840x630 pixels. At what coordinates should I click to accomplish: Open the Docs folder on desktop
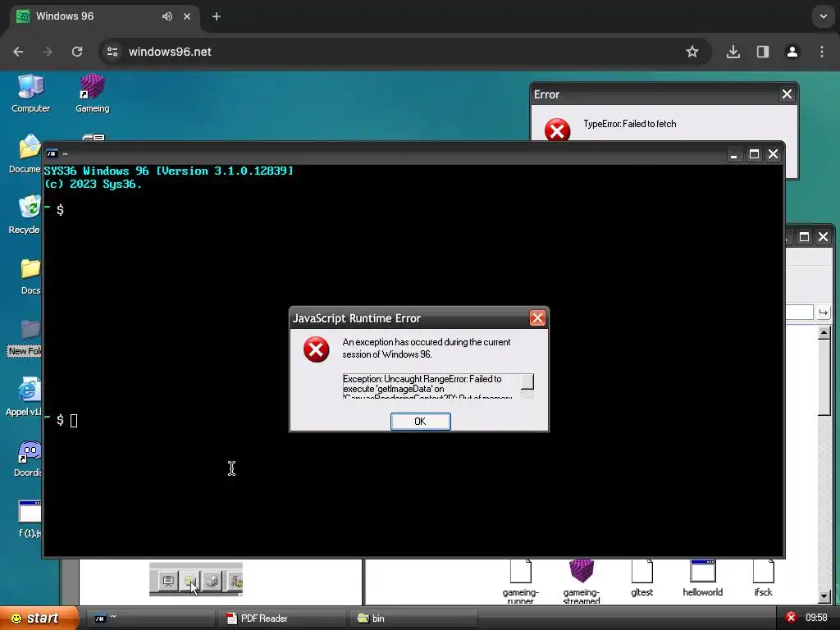pos(30,276)
